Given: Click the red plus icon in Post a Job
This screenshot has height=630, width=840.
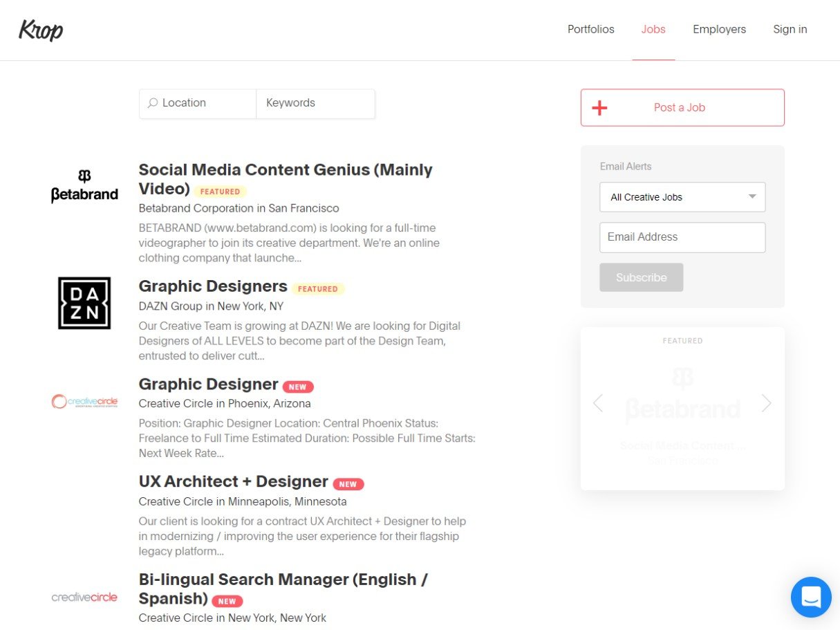Looking at the screenshot, I should pos(599,107).
